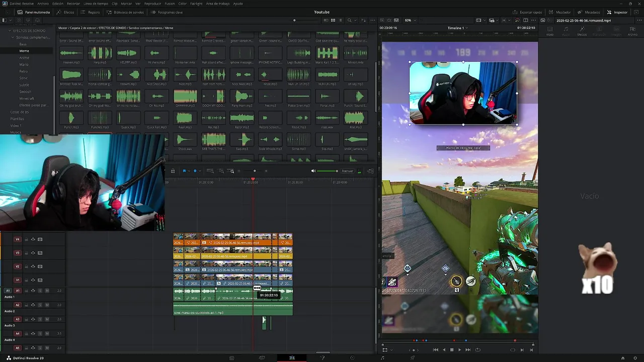Open the Inspector Video tab

(550, 31)
